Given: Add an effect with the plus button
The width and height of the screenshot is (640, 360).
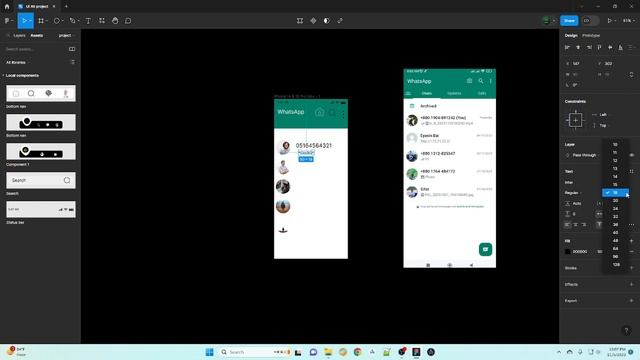Looking at the screenshot, I should coord(631,284).
